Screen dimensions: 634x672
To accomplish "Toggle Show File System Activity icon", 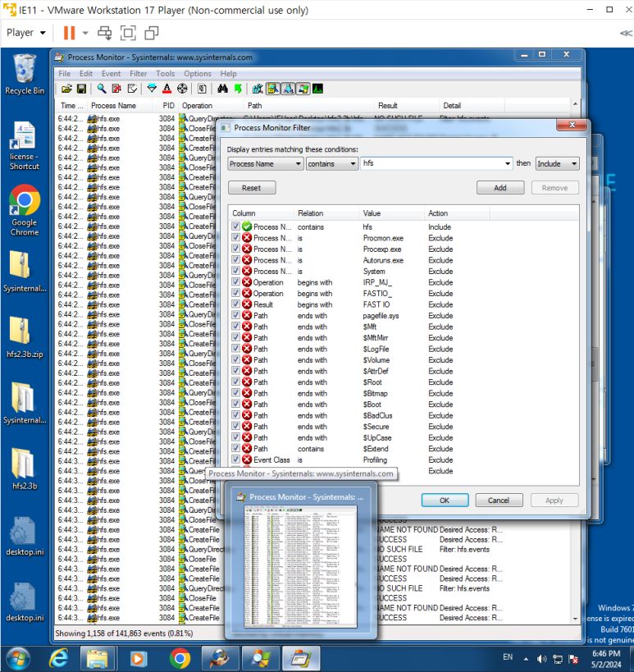I will tap(273, 89).
